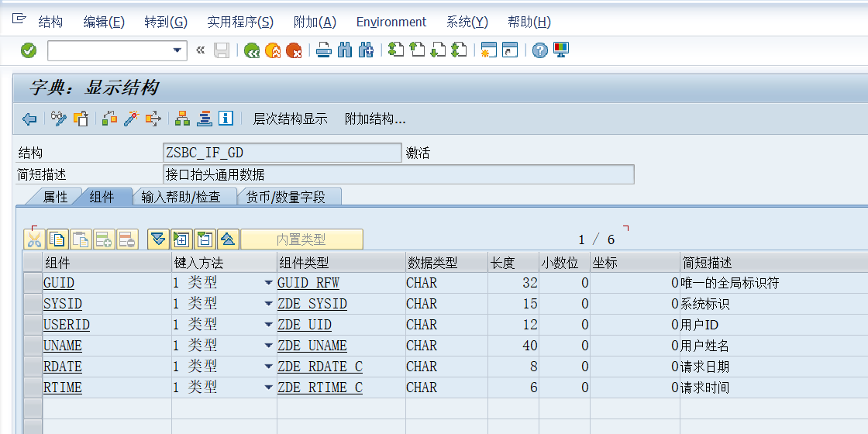Viewport: 868px width, 434px height.
Task: Open the 键入方法 dropdown in the USERID row
Action: pyautogui.click(x=268, y=325)
